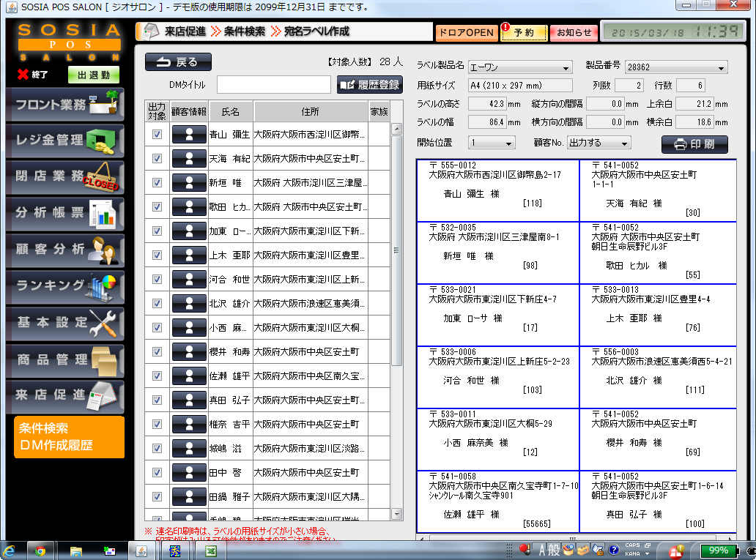Open Chrome from the taskbar
756x560 pixels.
tap(40, 550)
